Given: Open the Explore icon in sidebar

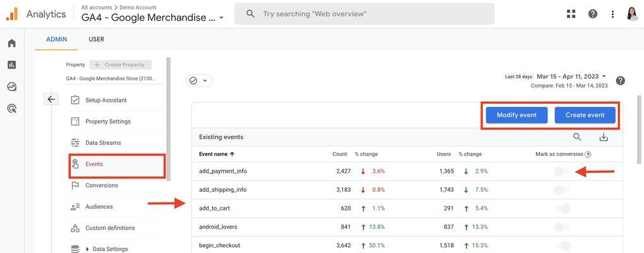Looking at the screenshot, I should pos(12,87).
